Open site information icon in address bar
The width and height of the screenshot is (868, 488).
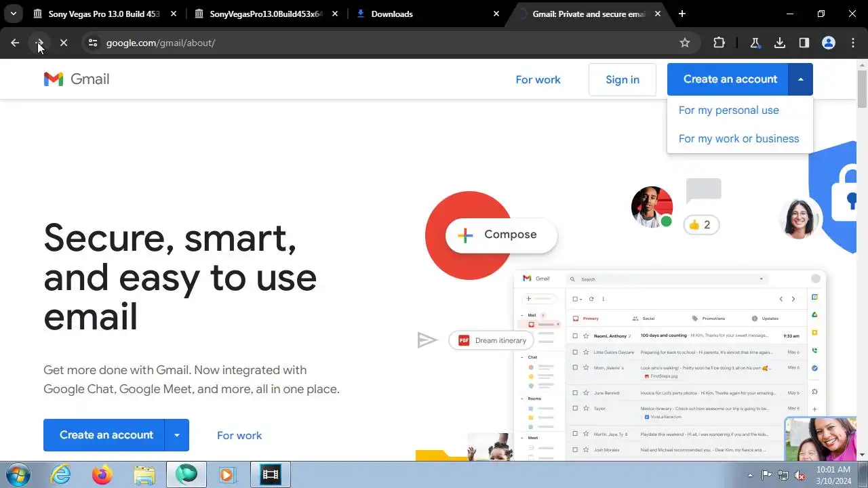tap(94, 43)
